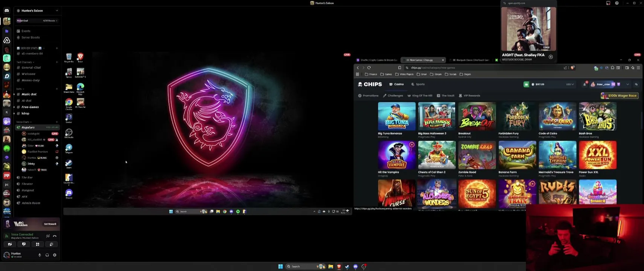This screenshot has width=644, height=271.
Task: Open Challenges on Chips
Action: click(x=393, y=96)
